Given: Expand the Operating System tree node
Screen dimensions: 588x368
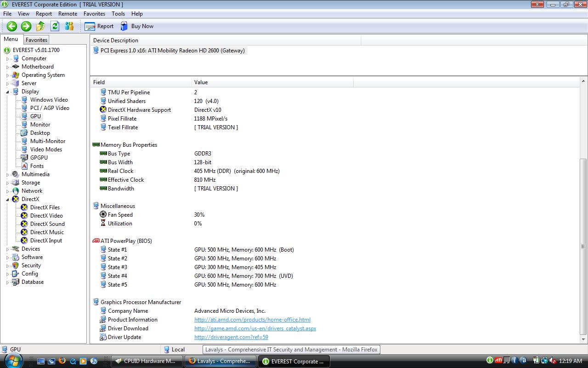Looking at the screenshot, I should point(8,75).
